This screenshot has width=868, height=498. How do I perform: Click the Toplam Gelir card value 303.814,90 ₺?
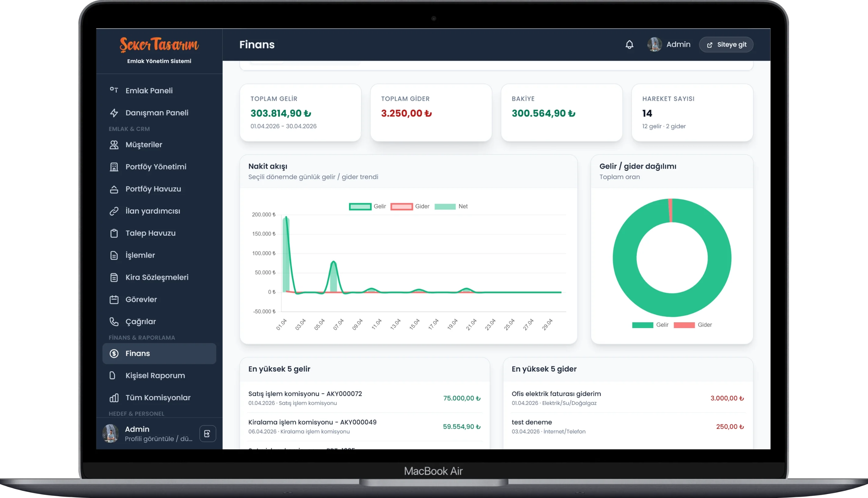click(281, 113)
